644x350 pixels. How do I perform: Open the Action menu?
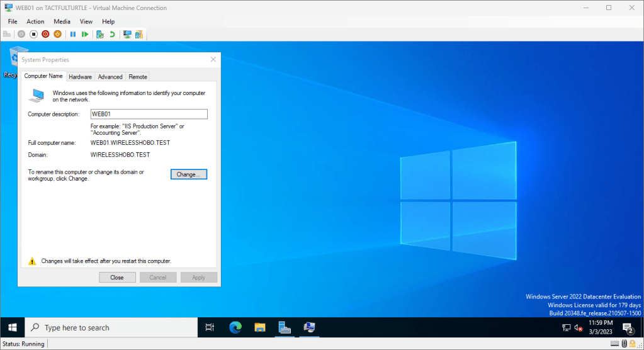35,21
